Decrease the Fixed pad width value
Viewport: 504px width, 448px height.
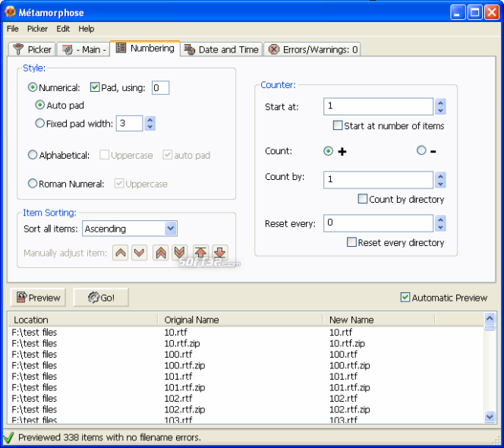[150, 127]
